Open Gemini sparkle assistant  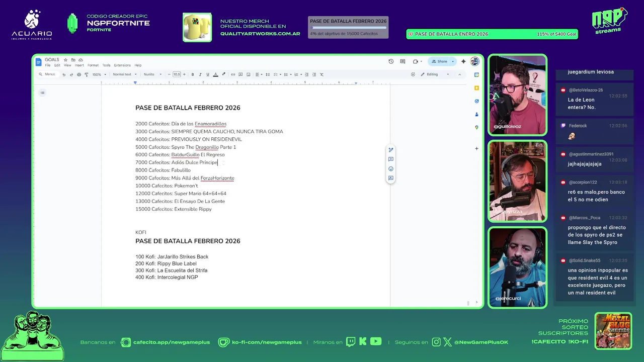coord(463,61)
